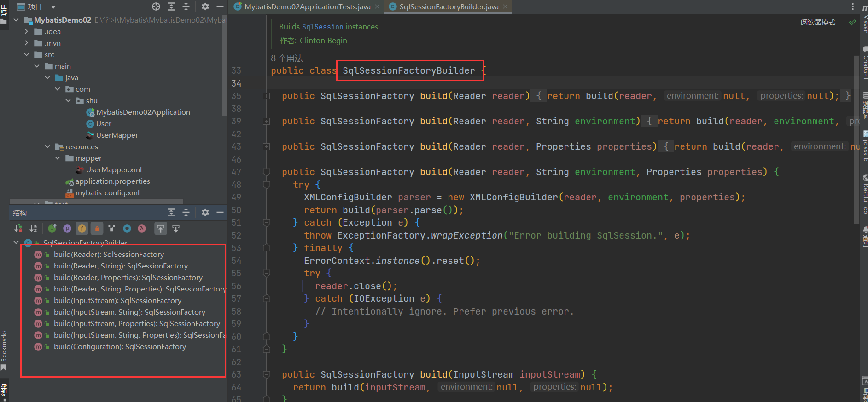Click Reader Mode label
Viewport: 868px width, 402px height.
click(818, 22)
